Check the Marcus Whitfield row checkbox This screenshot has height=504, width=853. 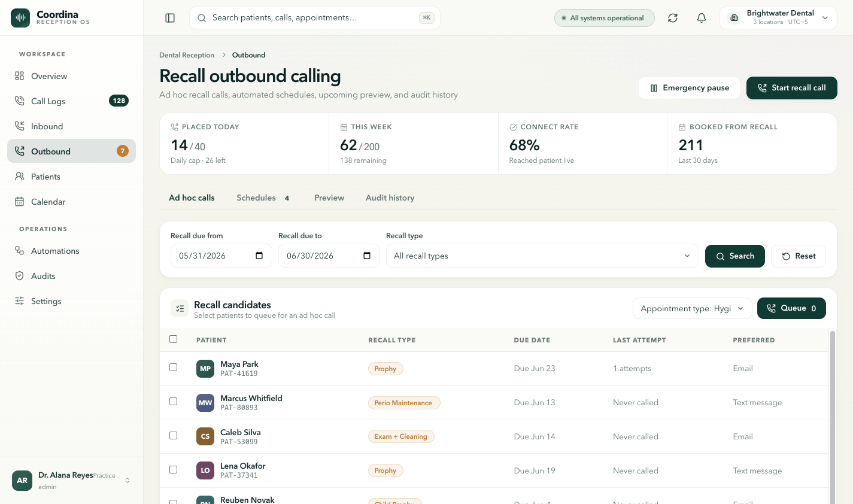pos(174,402)
